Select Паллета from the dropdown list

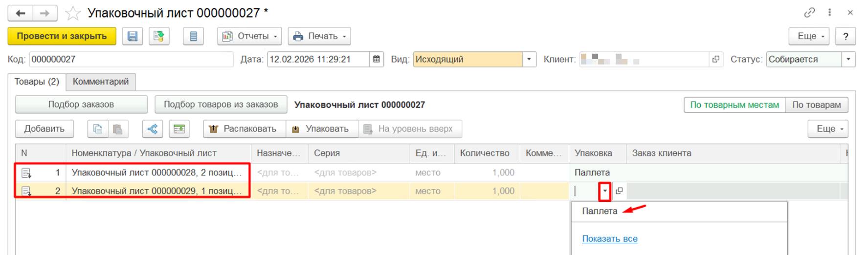point(600,211)
